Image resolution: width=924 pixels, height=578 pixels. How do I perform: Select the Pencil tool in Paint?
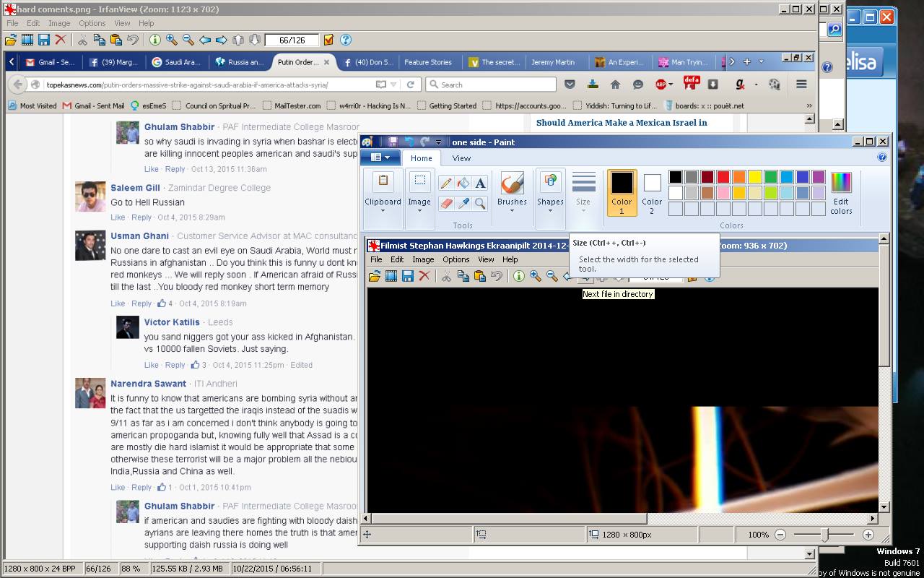click(x=446, y=183)
